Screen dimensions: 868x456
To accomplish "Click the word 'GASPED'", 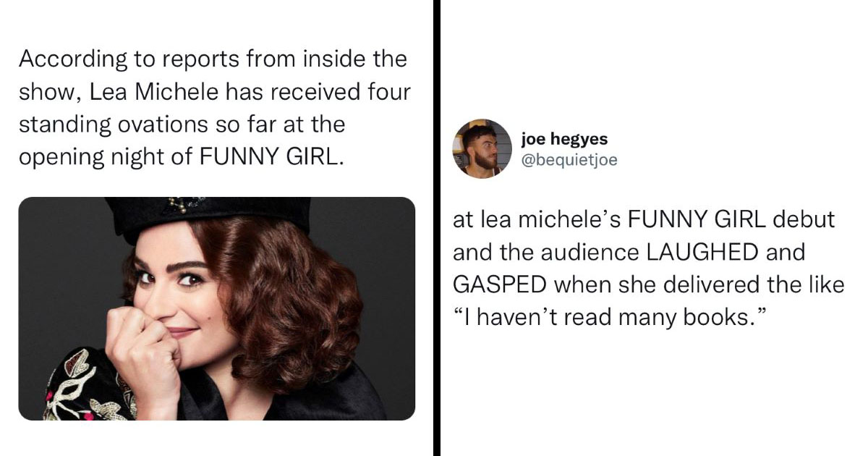I will pos(500,284).
